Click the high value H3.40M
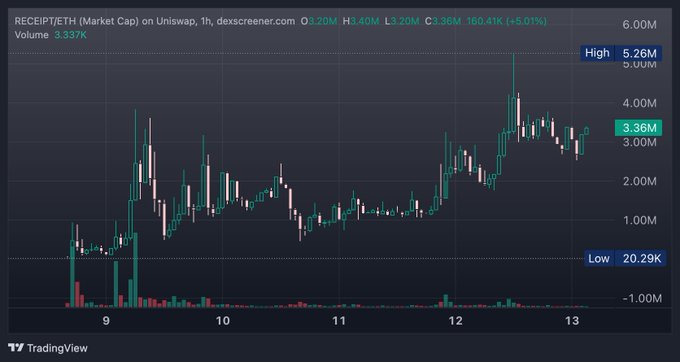The width and height of the screenshot is (680, 362). [x=361, y=21]
